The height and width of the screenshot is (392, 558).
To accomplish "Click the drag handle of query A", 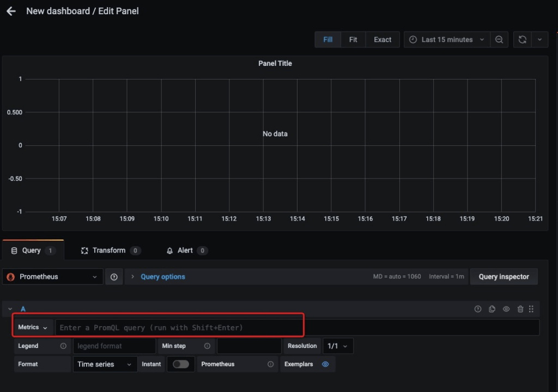I will pos(531,309).
